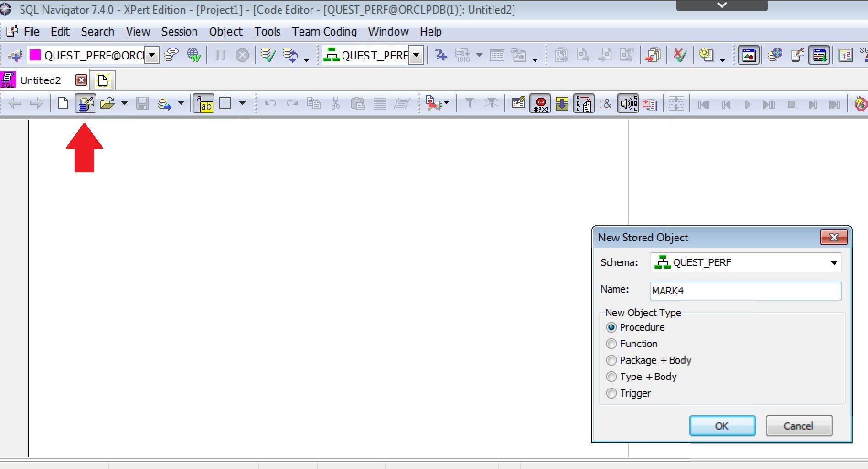Image resolution: width=868 pixels, height=469 pixels.
Task: Click the New Stored Object toolbar button
Action: (86, 103)
